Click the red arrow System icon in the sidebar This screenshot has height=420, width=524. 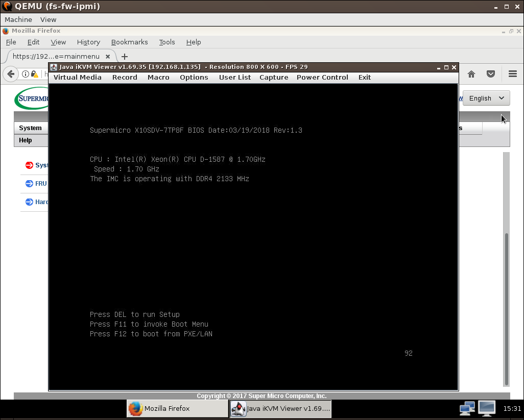pyautogui.click(x=29, y=165)
